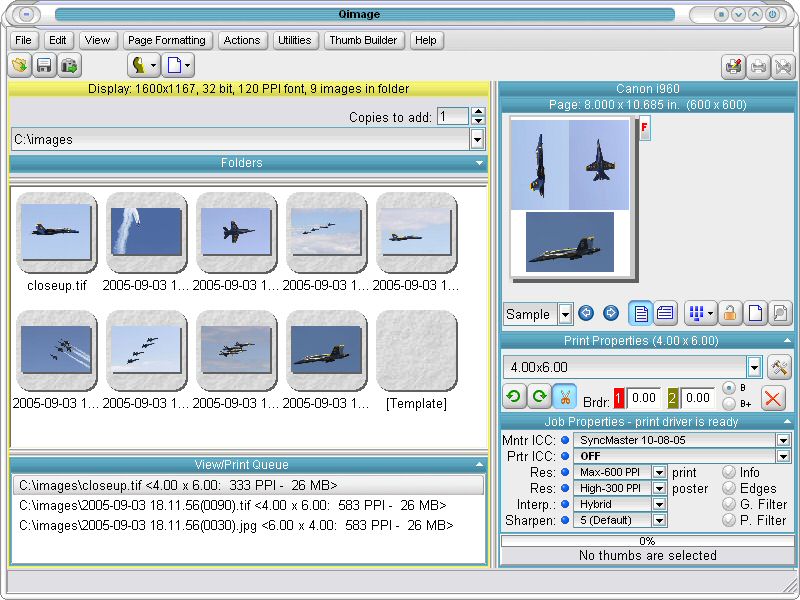This screenshot has width=800, height=600.
Task: Click the red border 1 color swatch
Action: point(617,397)
